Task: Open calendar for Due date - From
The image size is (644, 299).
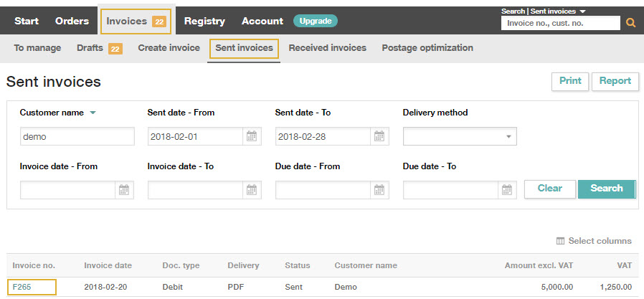Action: [x=379, y=190]
